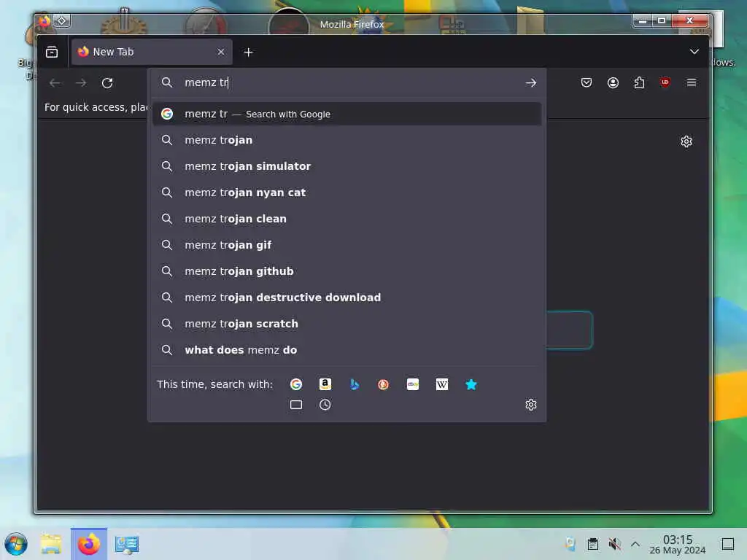Search this time with DuckDuckGo
747x560 pixels.
(x=383, y=384)
